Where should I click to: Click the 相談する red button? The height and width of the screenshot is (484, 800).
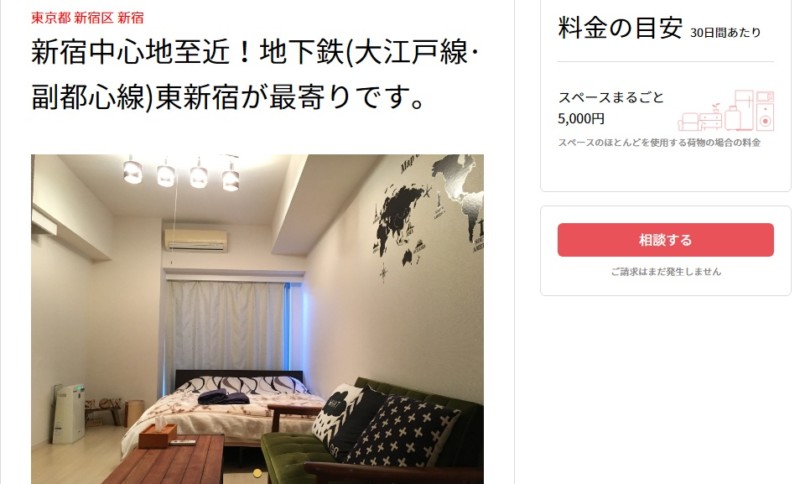click(665, 240)
